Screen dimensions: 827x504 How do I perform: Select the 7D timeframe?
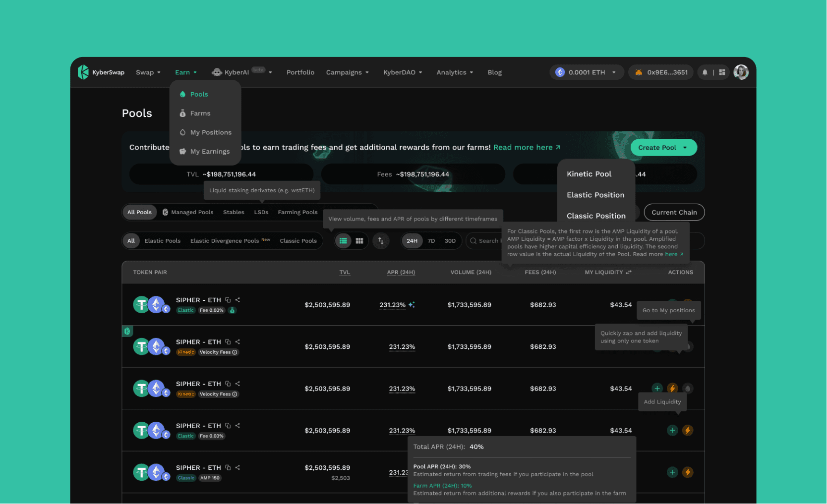(431, 241)
